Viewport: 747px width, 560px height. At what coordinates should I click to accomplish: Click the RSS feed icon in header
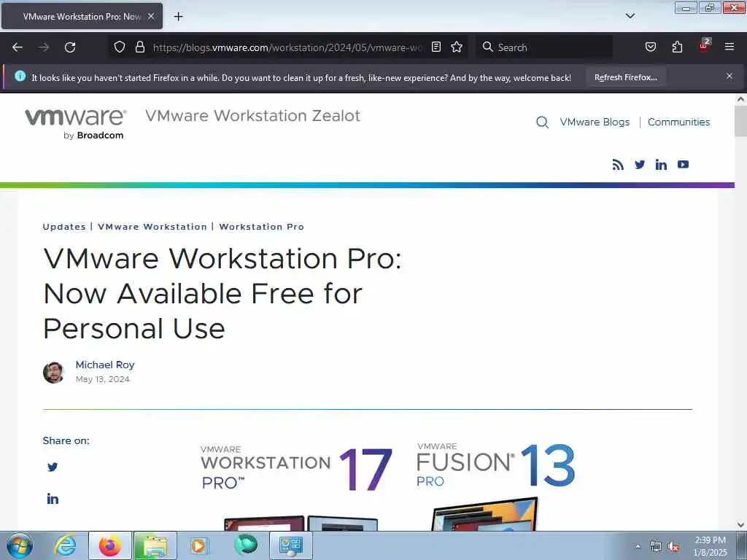coord(618,165)
